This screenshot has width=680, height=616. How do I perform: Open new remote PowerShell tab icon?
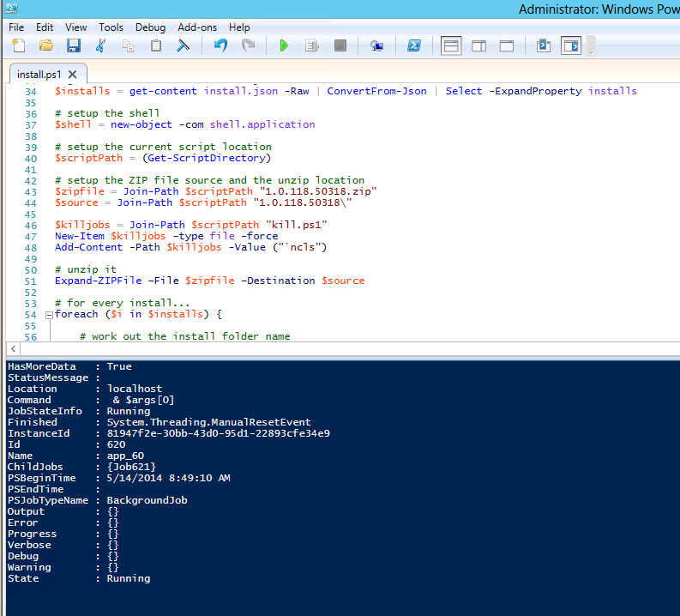376,45
